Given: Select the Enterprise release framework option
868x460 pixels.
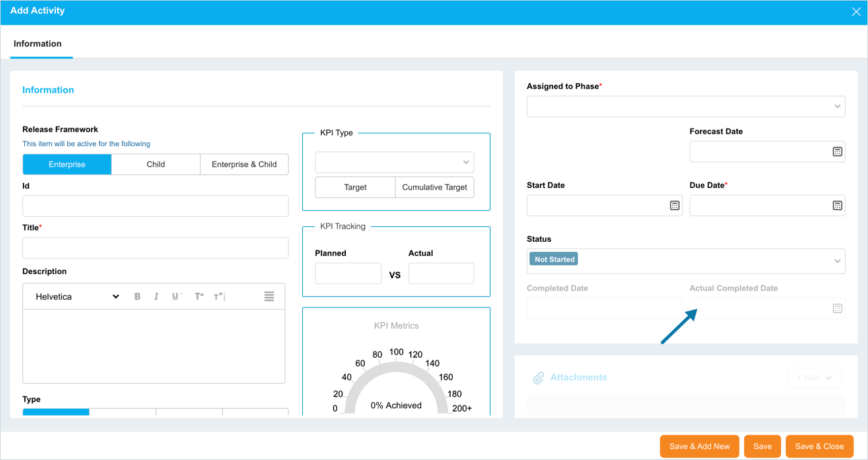Looking at the screenshot, I should click(x=67, y=164).
